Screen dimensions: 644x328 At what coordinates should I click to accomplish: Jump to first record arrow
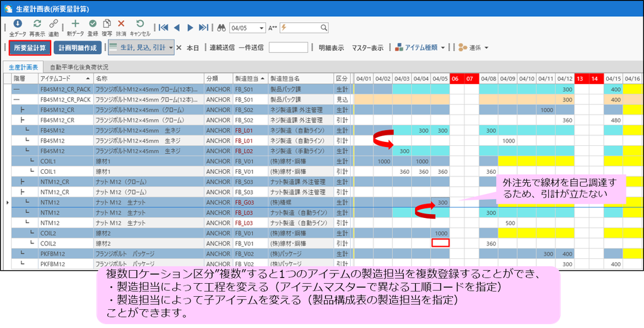pos(163,27)
